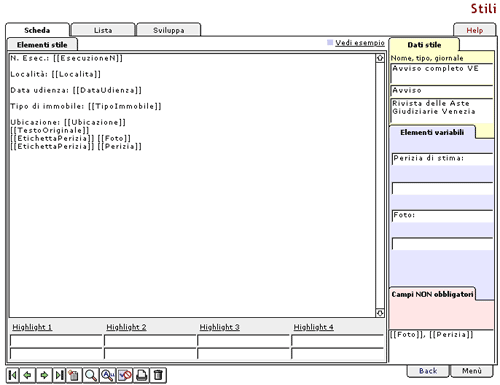The image size is (500, 385).
Task: Click the [[EtichettaPerizia]] [[Foto]] line
Action: tap(71, 138)
